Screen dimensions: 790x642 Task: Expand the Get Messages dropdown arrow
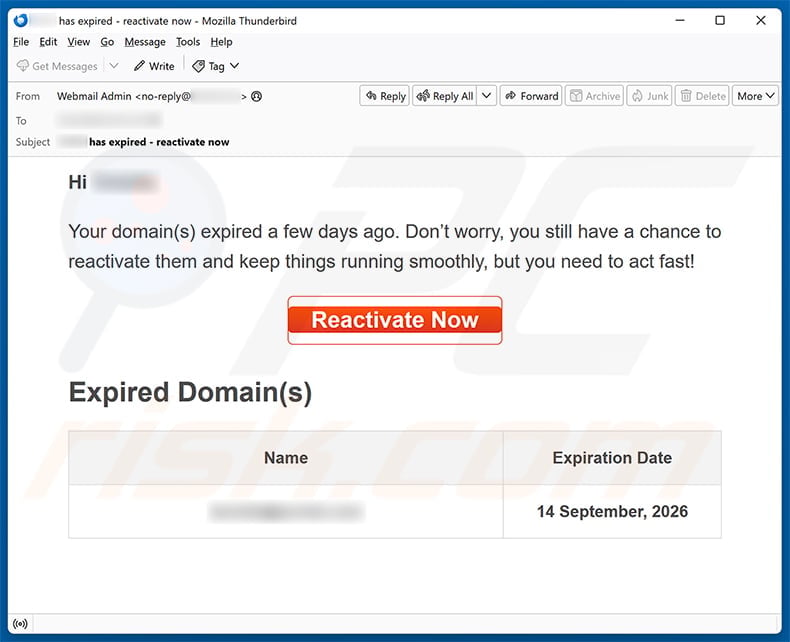[x=114, y=66]
